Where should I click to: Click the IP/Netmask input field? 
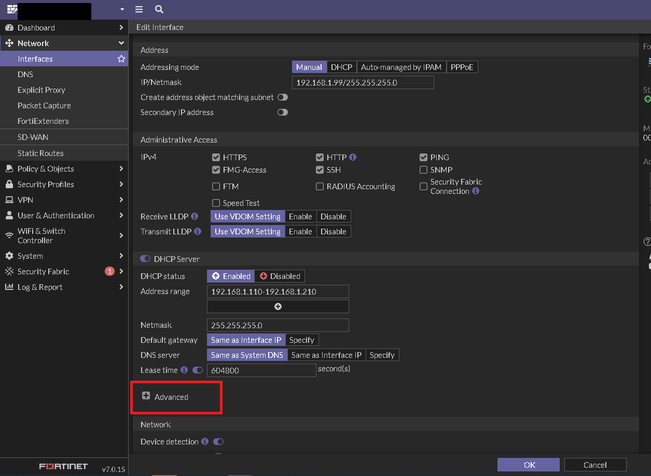(363, 82)
